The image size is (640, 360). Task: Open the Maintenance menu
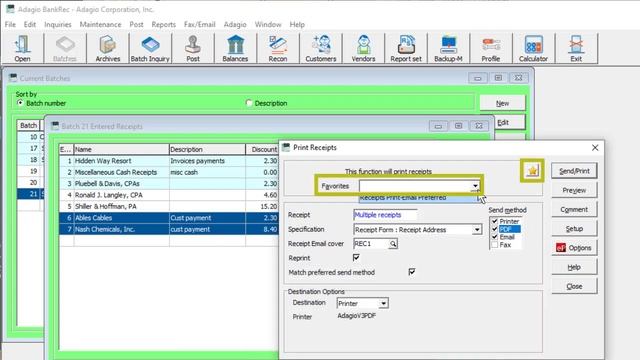100,24
